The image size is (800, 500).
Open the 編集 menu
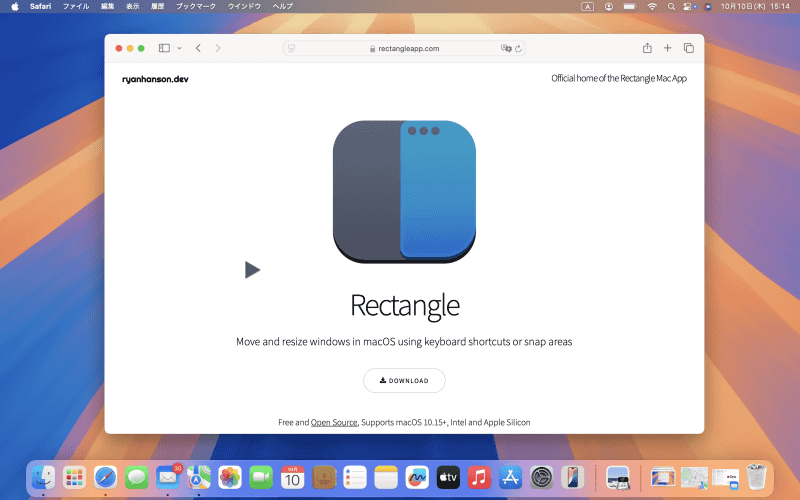pos(108,6)
